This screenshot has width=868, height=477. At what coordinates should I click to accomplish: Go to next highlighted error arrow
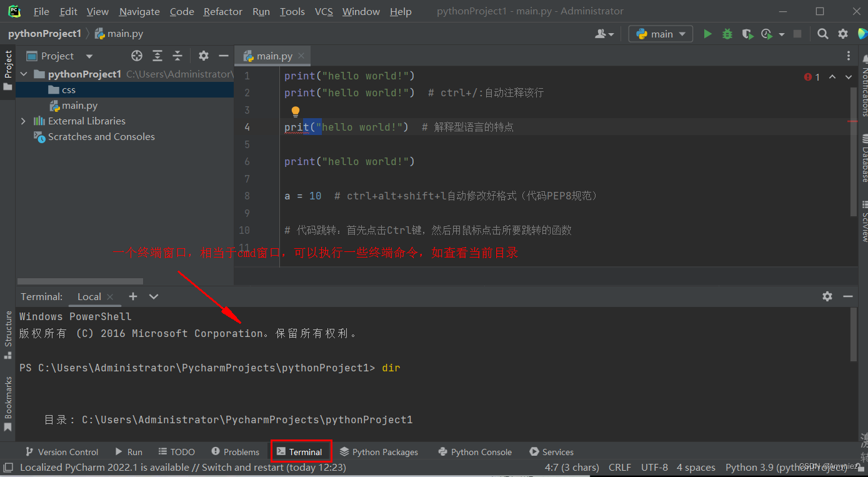tap(849, 76)
